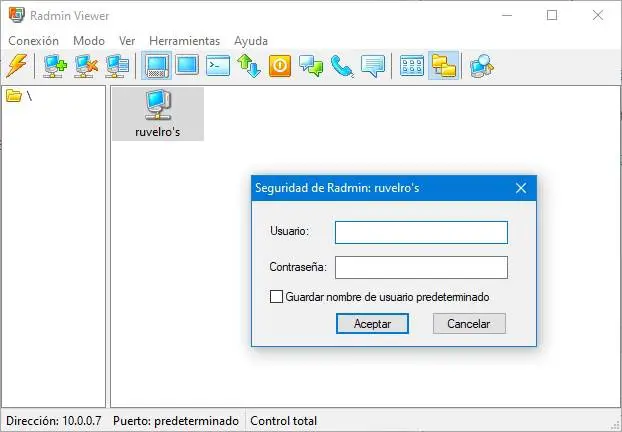Click Puerto: predeterminado in status bar
The width and height of the screenshot is (622, 432).
coord(176,420)
